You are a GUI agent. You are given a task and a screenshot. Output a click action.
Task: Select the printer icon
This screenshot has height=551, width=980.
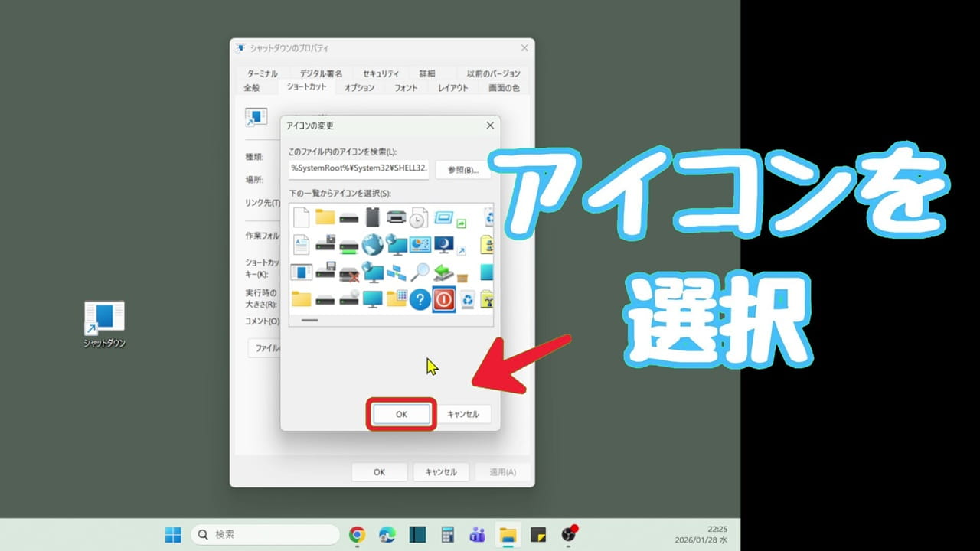(x=396, y=216)
